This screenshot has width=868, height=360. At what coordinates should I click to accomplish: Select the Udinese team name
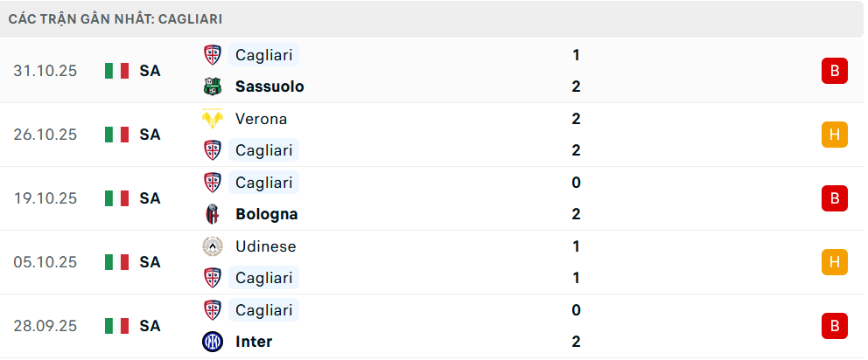point(265,246)
